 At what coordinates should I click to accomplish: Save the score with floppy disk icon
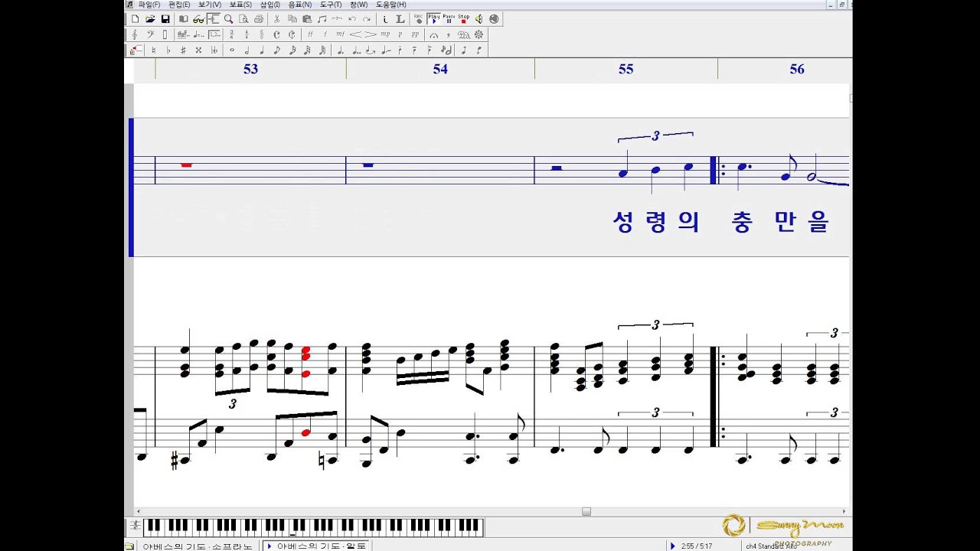coord(165,19)
